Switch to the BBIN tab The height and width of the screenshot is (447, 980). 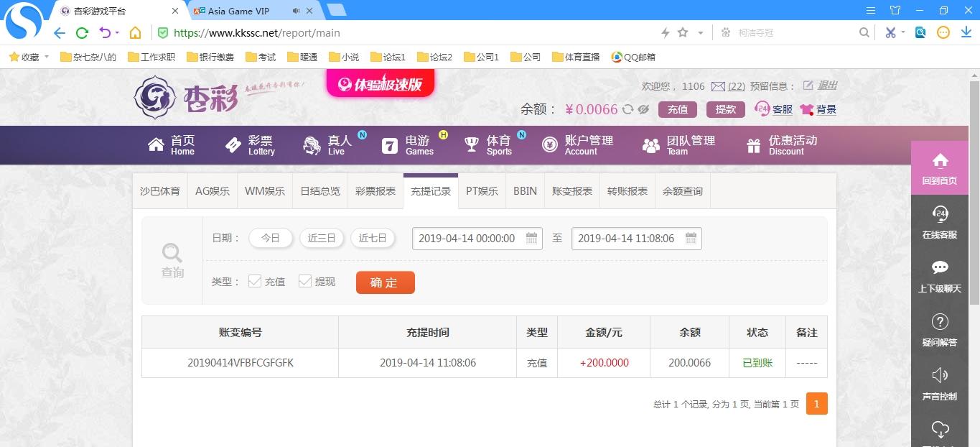(525, 191)
